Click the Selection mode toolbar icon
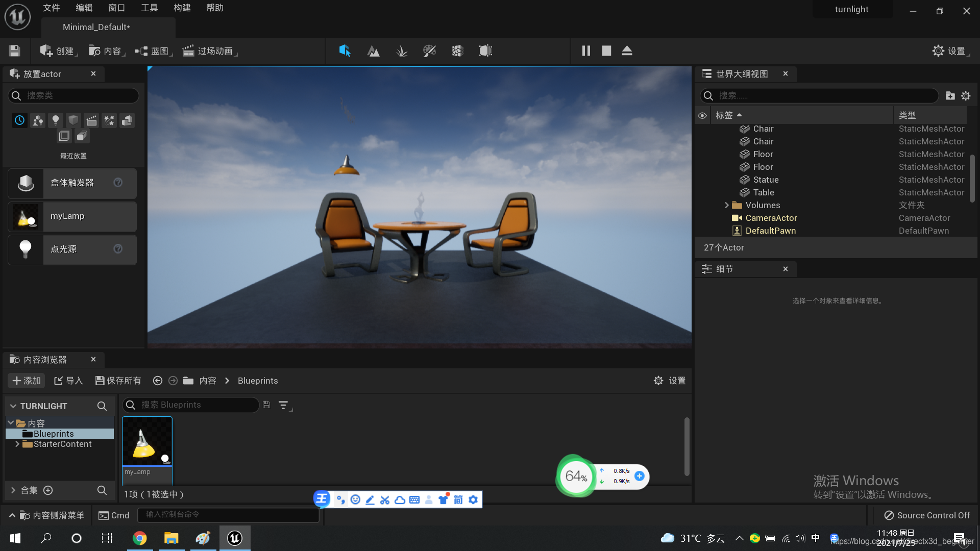 [x=345, y=51]
